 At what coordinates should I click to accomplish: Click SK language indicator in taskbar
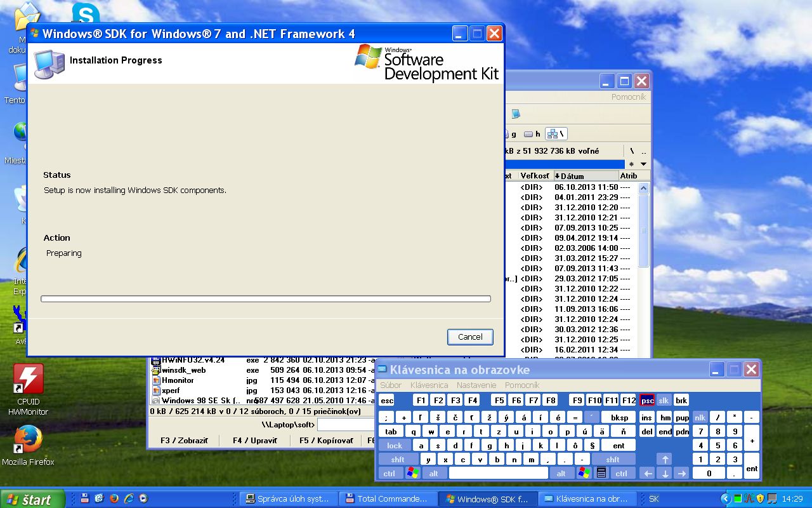pos(653,499)
